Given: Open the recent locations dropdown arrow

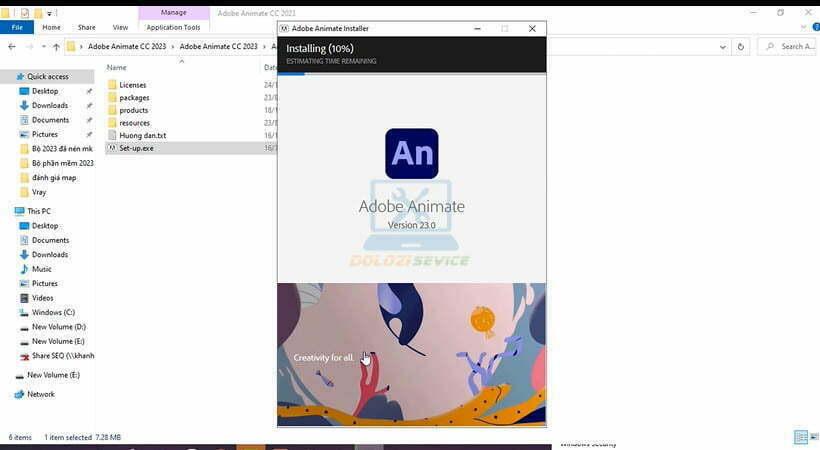Looking at the screenshot, I should coord(43,47).
